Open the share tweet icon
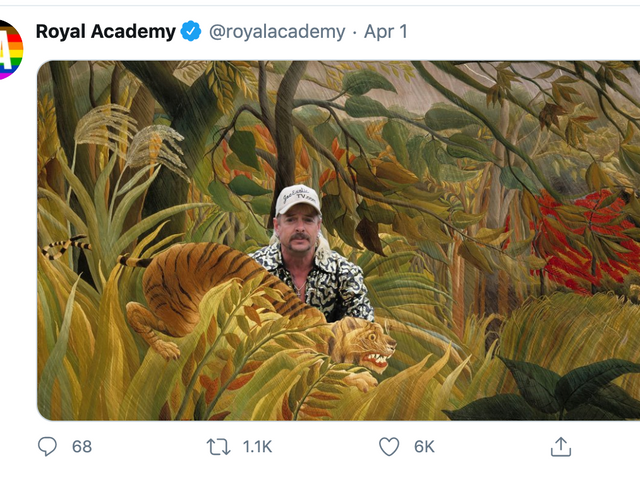The image size is (640, 480). 561,447
